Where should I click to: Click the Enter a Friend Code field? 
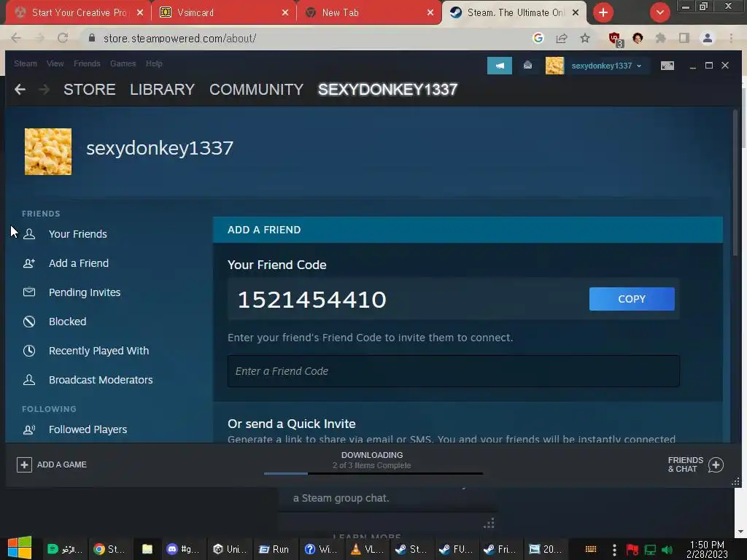(x=454, y=371)
